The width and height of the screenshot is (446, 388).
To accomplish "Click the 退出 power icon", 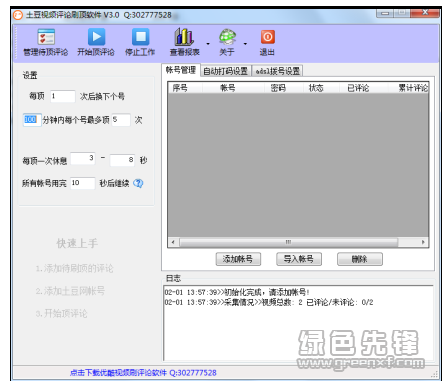I will [x=267, y=37].
